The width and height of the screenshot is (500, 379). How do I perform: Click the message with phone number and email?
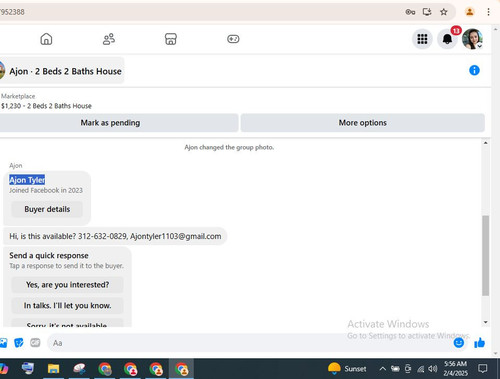click(115, 236)
